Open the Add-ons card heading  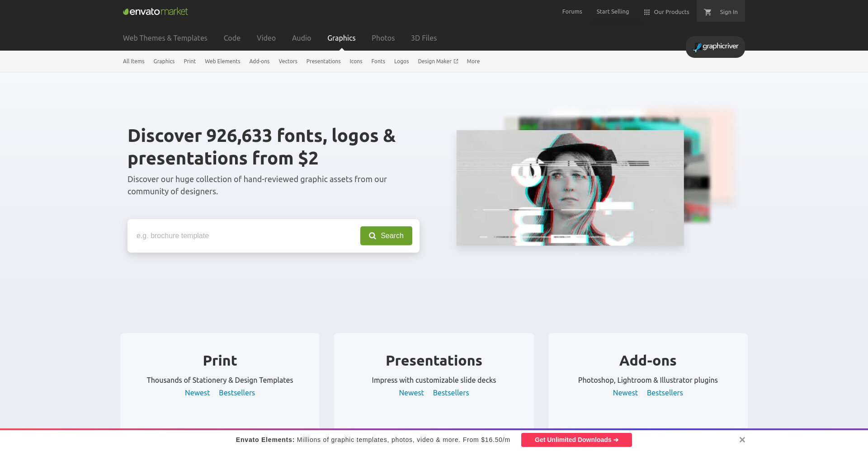(x=648, y=361)
